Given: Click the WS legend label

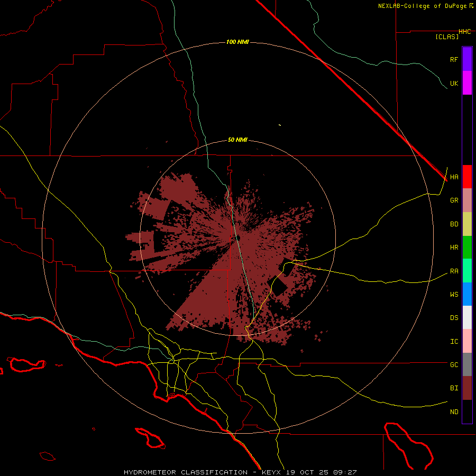Looking at the screenshot, I should [454, 295].
